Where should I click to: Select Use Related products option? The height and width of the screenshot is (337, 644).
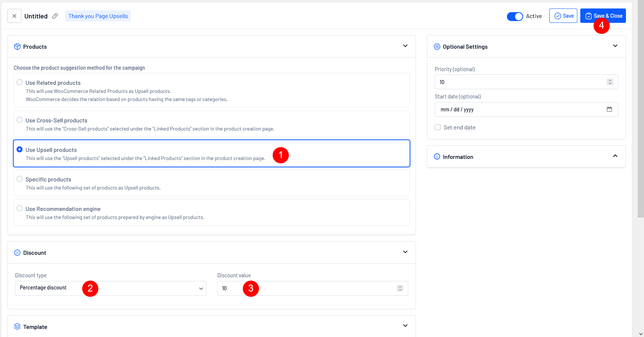(20, 83)
